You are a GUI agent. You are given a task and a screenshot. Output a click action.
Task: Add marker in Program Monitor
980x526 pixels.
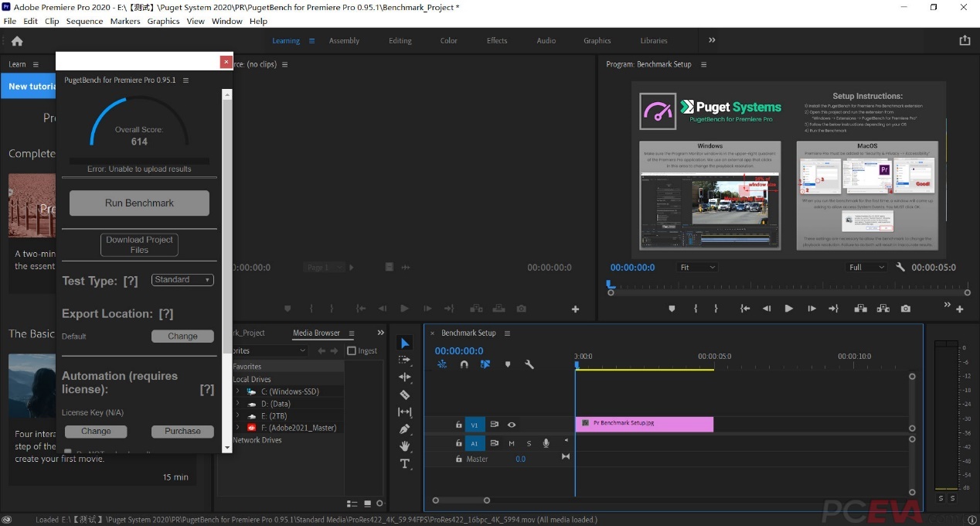[672, 309]
